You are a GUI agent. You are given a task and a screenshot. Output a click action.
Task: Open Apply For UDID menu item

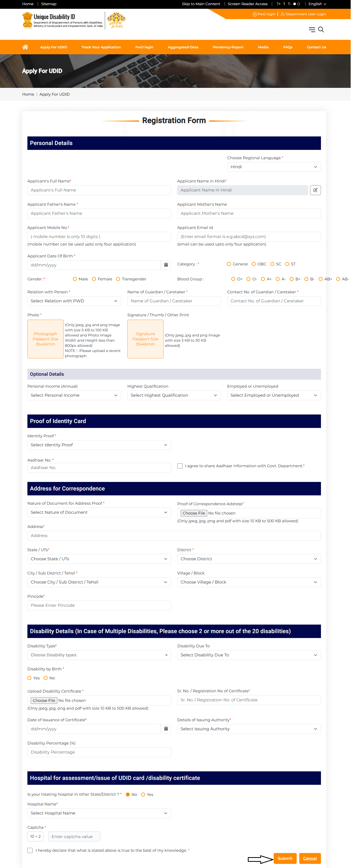53,47
